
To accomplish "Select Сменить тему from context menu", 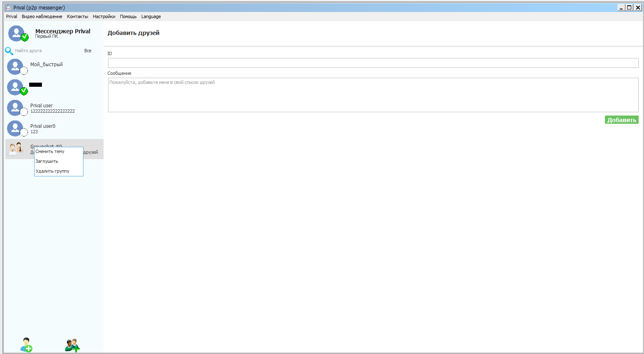I will click(x=50, y=152).
